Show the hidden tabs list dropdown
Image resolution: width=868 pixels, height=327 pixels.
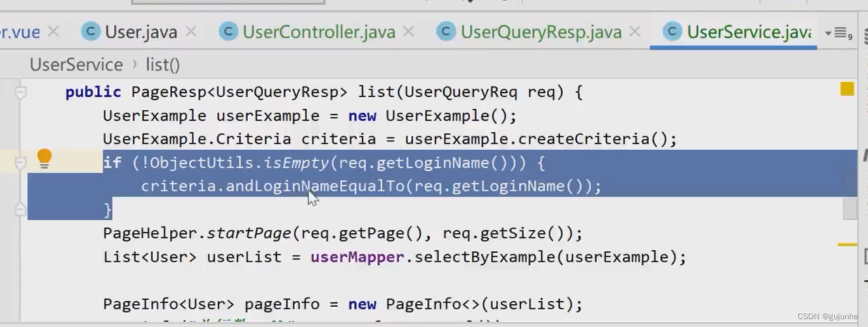click(x=838, y=33)
